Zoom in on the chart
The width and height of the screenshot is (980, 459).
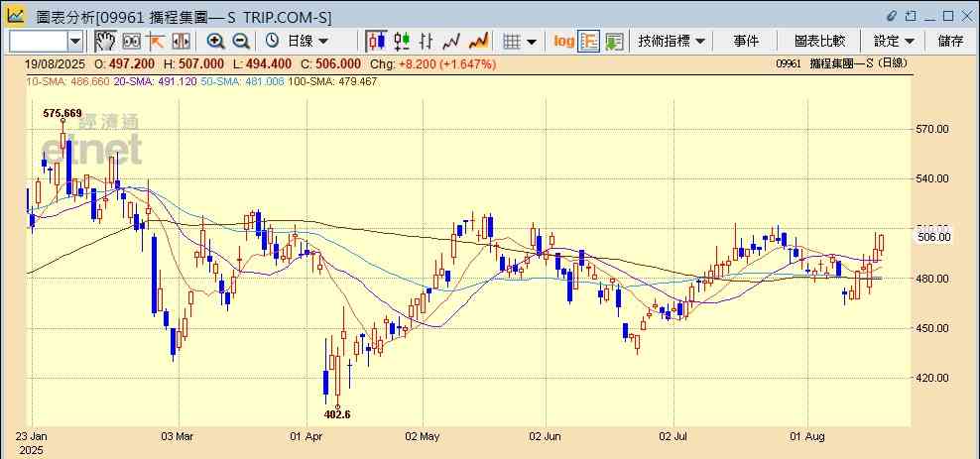pos(215,42)
